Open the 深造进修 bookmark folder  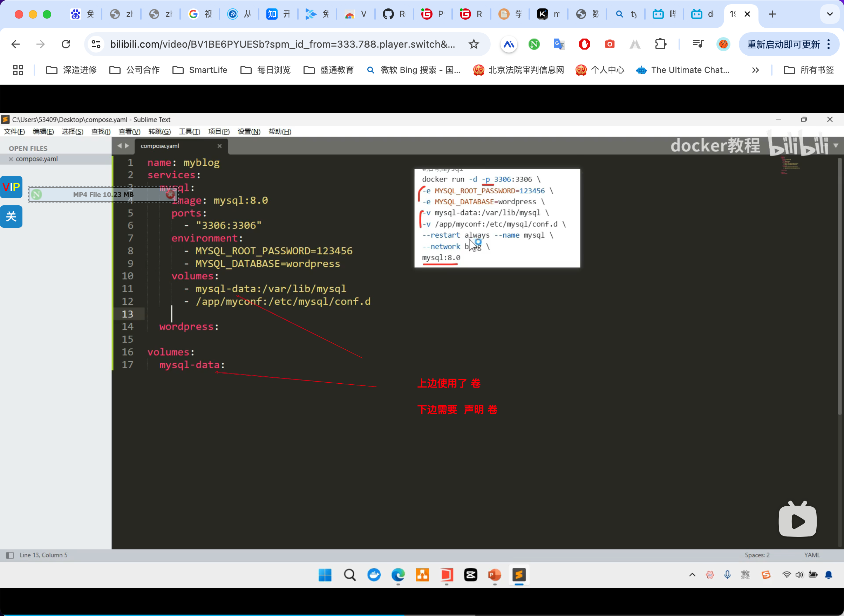tap(71, 70)
